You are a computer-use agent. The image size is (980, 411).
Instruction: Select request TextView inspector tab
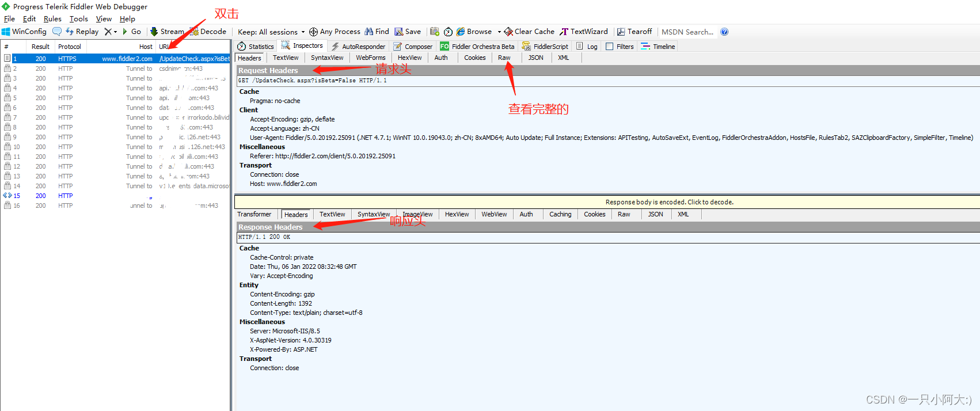point(286,58)
